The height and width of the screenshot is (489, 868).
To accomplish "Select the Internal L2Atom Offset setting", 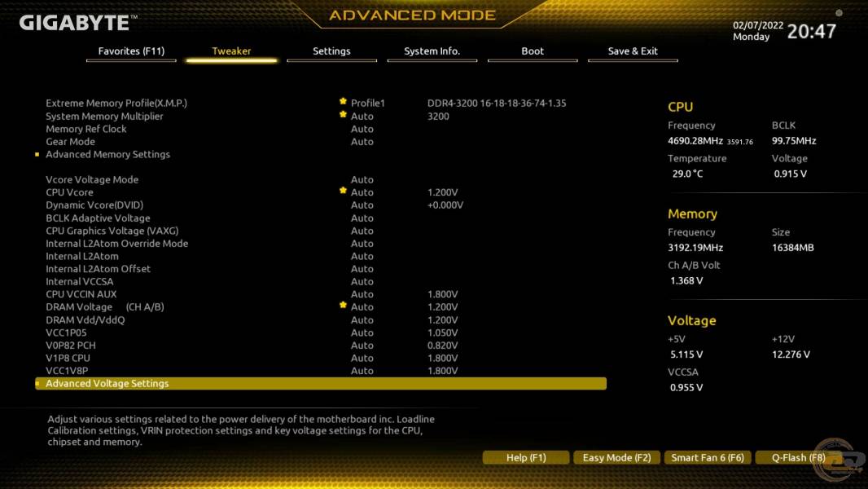I will pyautogui.click(x=98, y=269).
